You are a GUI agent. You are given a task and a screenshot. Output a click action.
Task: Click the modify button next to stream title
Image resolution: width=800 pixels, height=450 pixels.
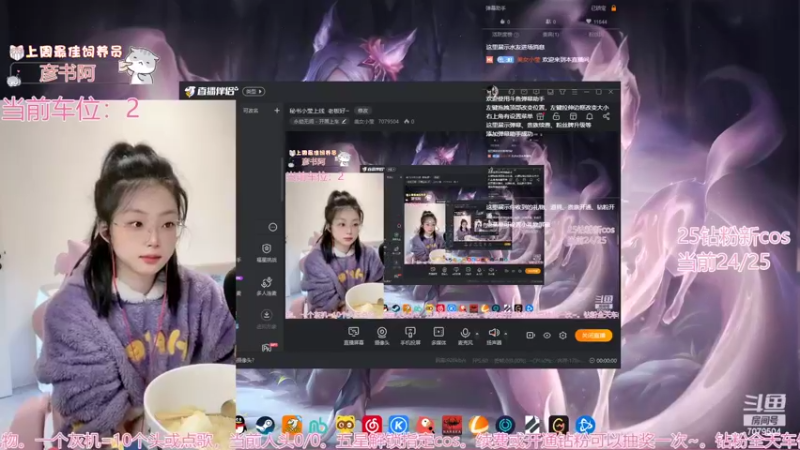point(362,111)
